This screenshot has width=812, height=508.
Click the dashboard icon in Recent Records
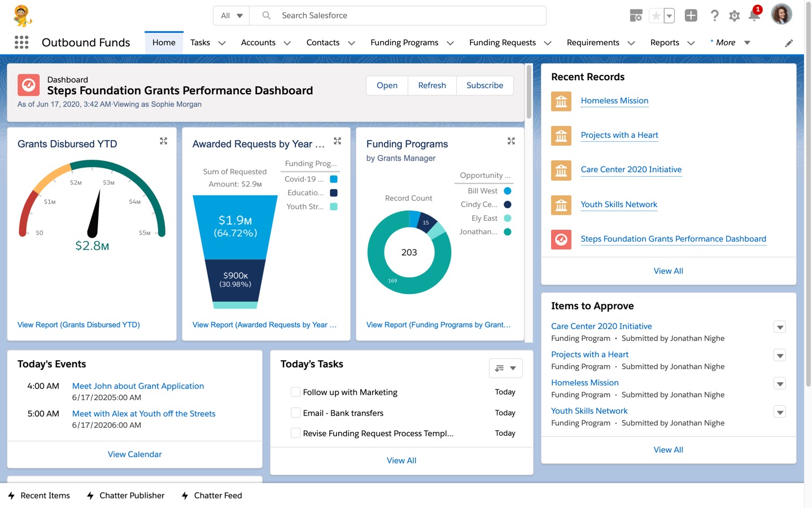[561, 240]
